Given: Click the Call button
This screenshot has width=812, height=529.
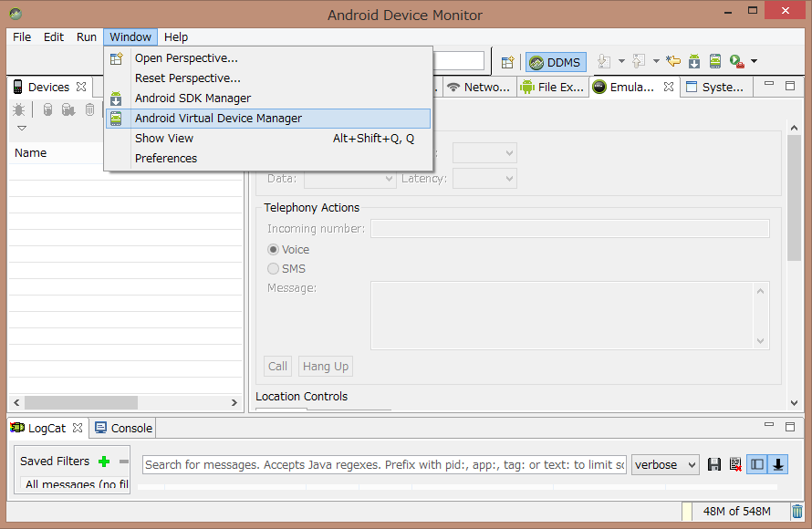Looking at the screenshot, I should point(277,367).
